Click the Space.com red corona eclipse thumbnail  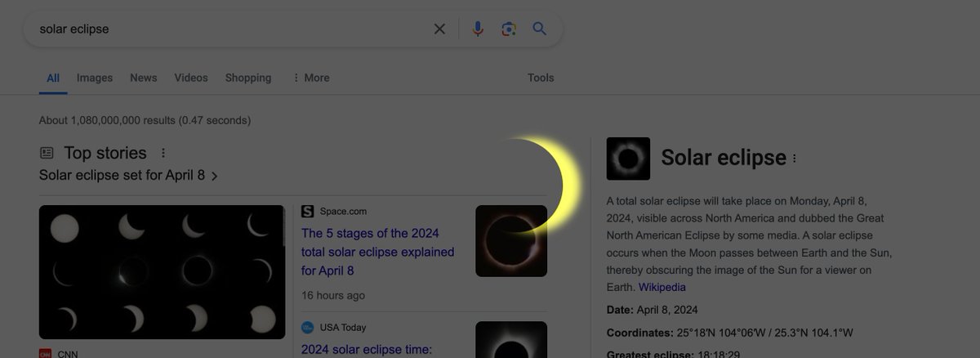click(511, 241)
